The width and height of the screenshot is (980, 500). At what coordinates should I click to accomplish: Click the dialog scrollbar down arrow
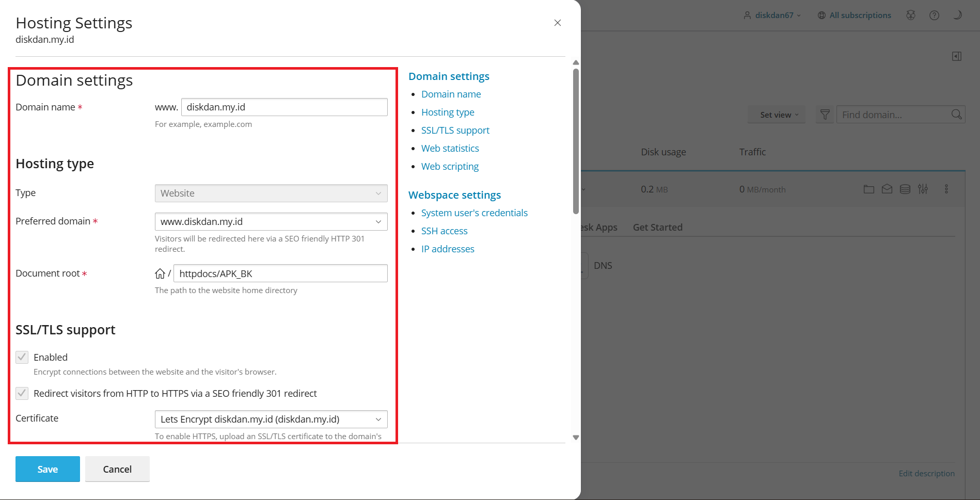(x=576, y=438)
